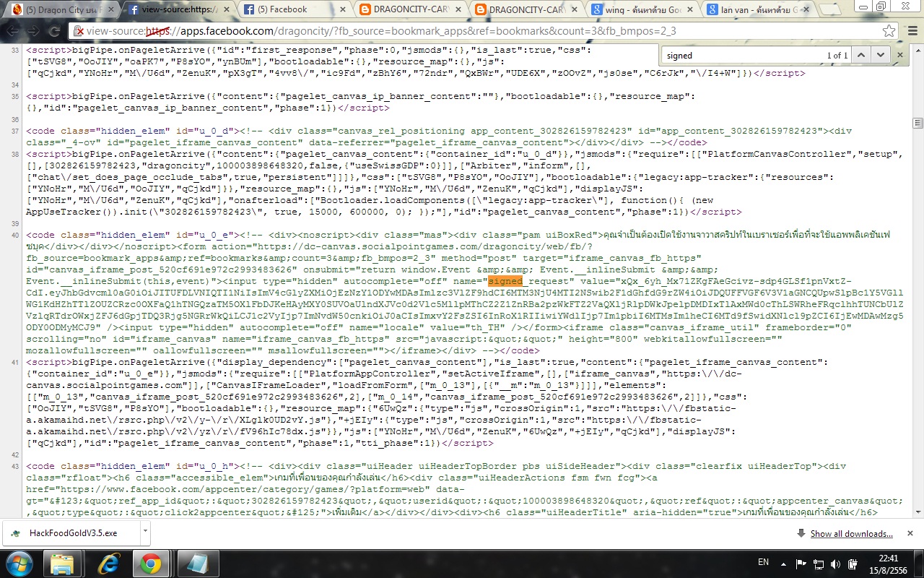Open the HackFoodGoldV3.5.exe download item
Viewport: 924px width, 578px height.
73,533
